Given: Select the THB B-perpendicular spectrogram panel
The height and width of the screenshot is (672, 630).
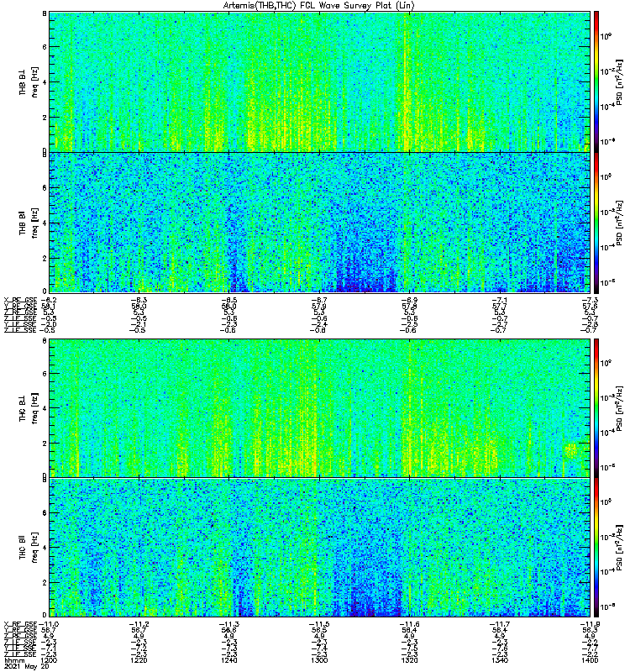Looking at the screenshot, I should click(x=319, y=81).
